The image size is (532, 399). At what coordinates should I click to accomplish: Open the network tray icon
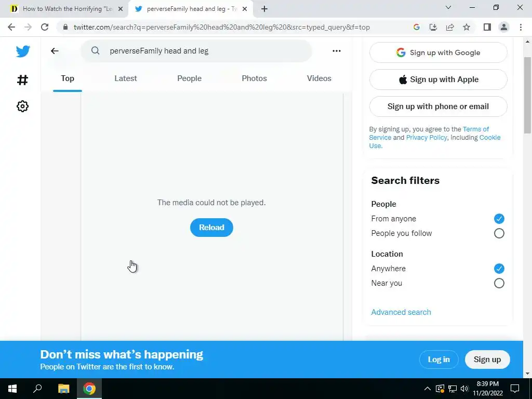tap(453, 389)
